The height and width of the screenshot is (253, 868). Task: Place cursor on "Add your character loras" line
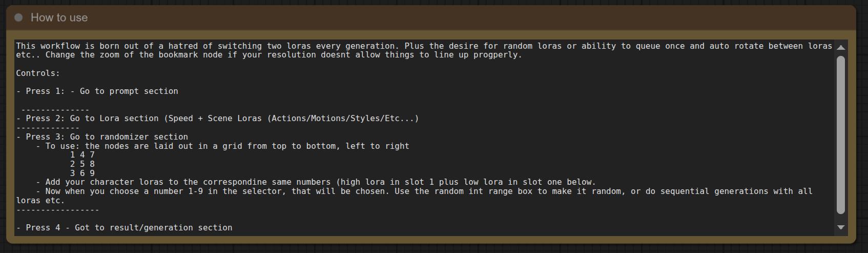click(x=315, y=182)
